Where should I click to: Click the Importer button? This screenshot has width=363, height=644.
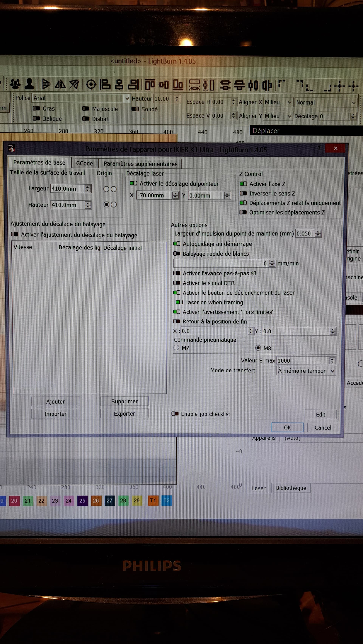(56, 414)
